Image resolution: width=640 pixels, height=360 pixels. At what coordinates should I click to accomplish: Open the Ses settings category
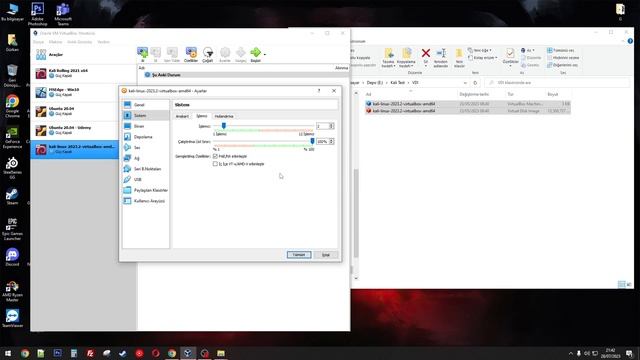[146, 147]
